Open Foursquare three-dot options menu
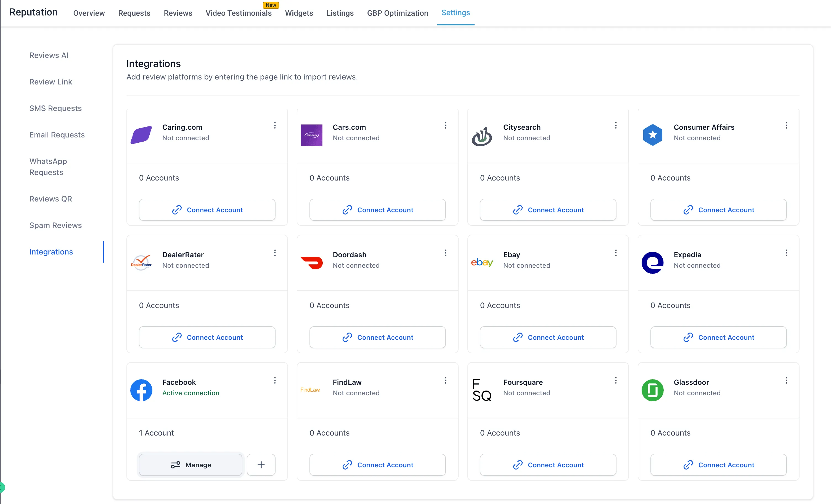The image size is (831, 504). (x=615, y=380)
